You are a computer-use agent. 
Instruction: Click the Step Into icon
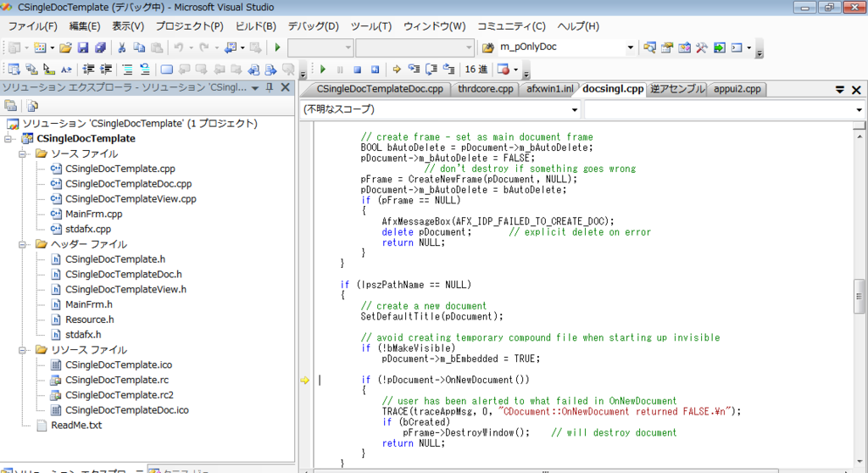point(414,70)
